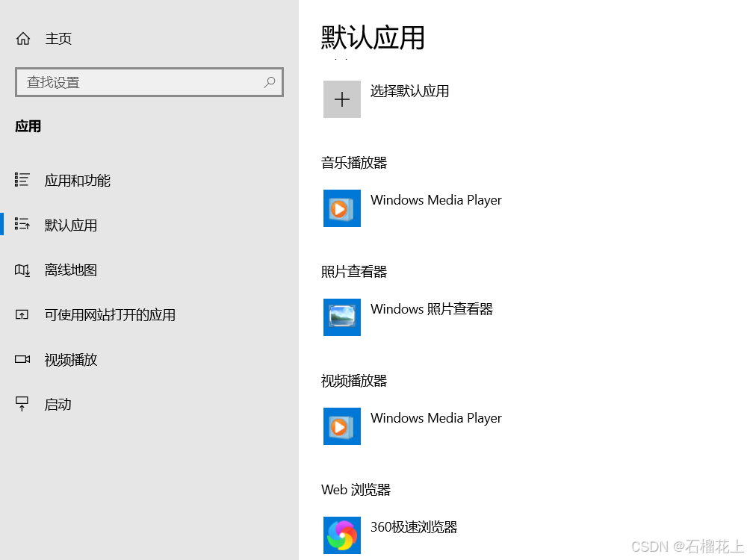
Task: Click the Windows 照片查看器 icon
Action: tap(341, 317)
